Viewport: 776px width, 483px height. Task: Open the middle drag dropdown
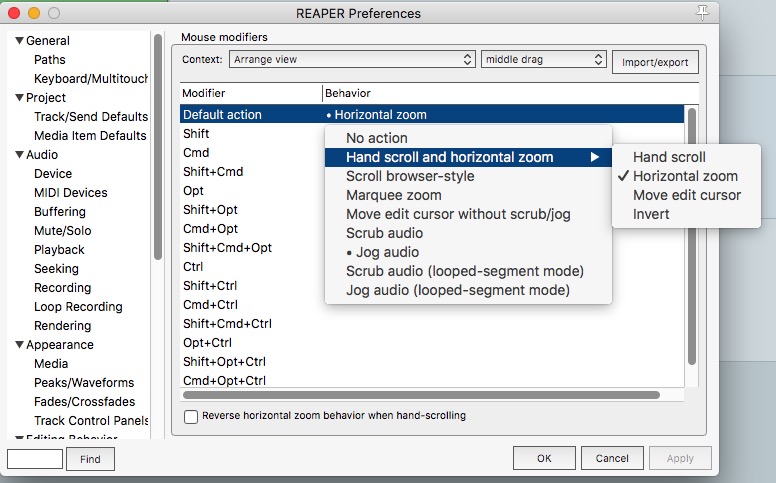[543, 59]
